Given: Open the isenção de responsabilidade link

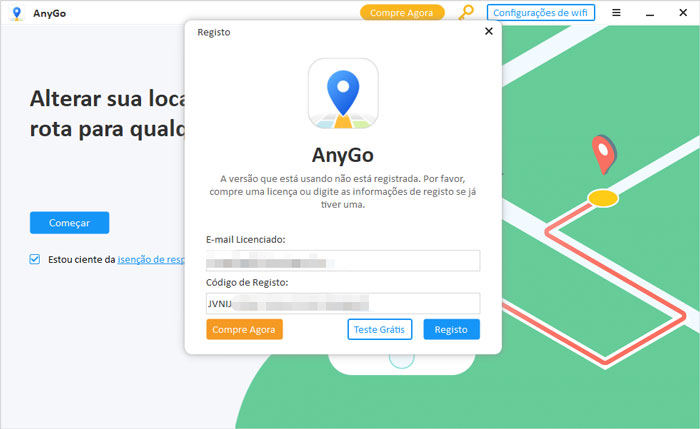Looking at the screenshot, I should pos(151,259).
